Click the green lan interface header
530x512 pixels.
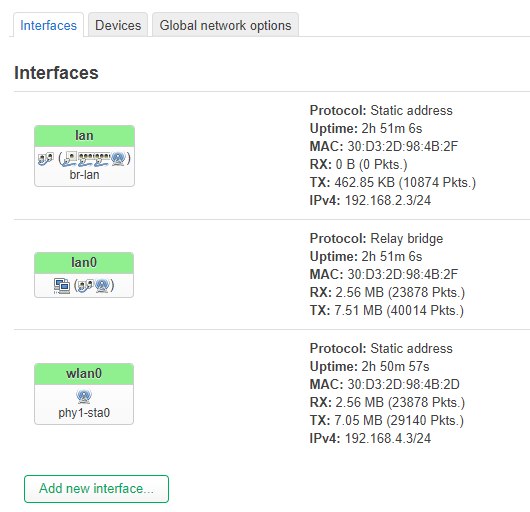coord(84,136)
